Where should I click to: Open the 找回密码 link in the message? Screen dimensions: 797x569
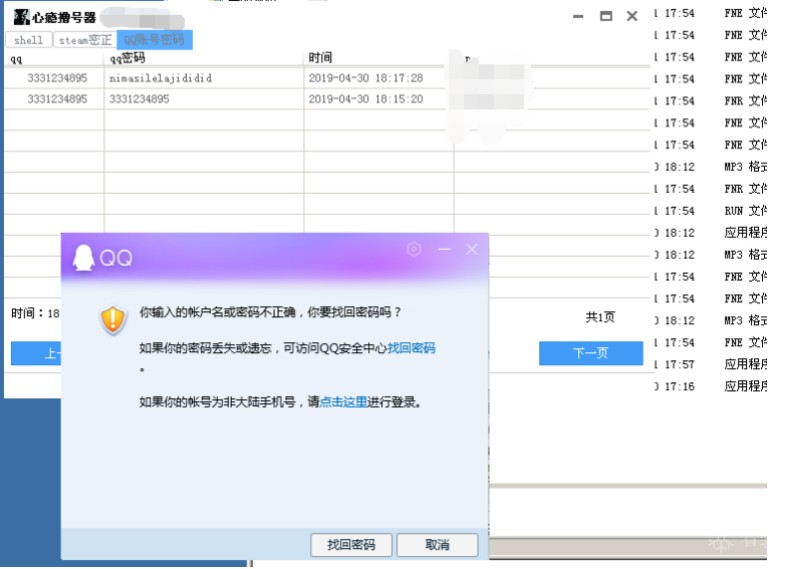pos(411,348)
